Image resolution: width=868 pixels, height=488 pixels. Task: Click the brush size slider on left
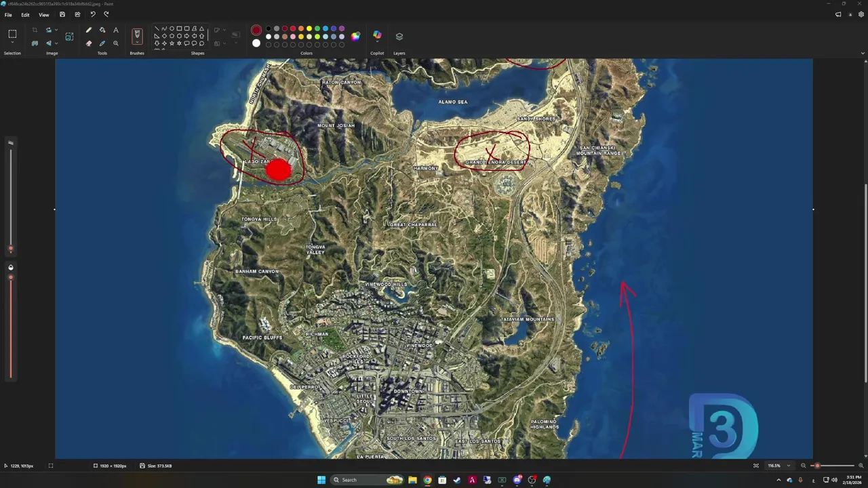click(x=10, y=199)
